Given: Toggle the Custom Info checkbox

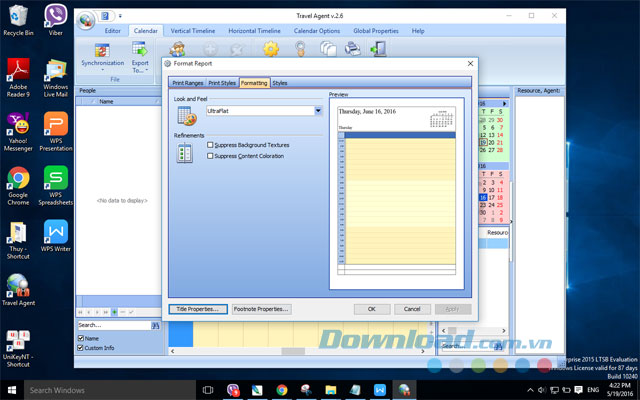Looking at the screenshot, I should (81, 348).
